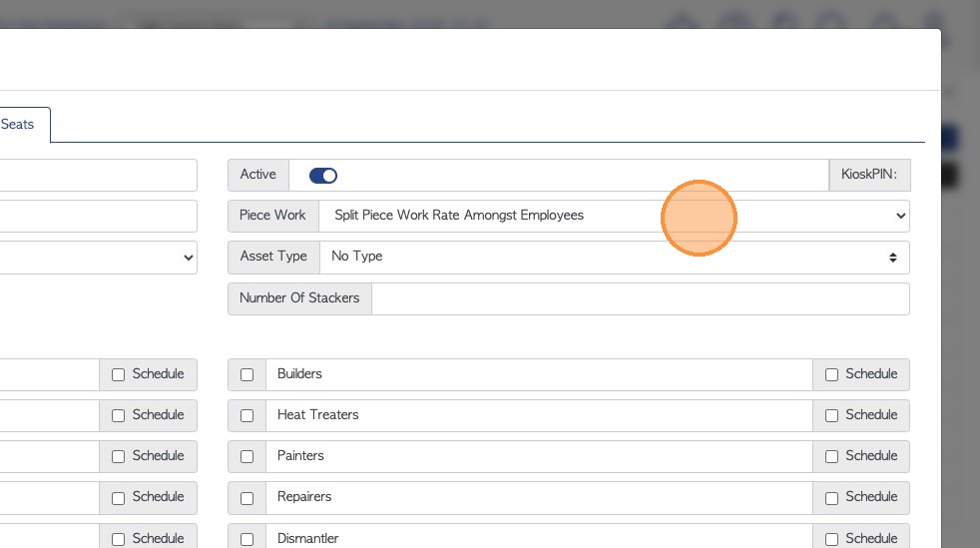
Task: Click the text field left of Piece Work
Action: (x=98, y=216)
